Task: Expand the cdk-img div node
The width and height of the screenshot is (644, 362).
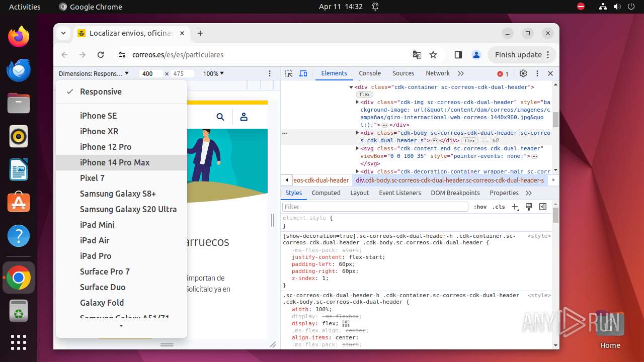Action: tap(357, 102)
